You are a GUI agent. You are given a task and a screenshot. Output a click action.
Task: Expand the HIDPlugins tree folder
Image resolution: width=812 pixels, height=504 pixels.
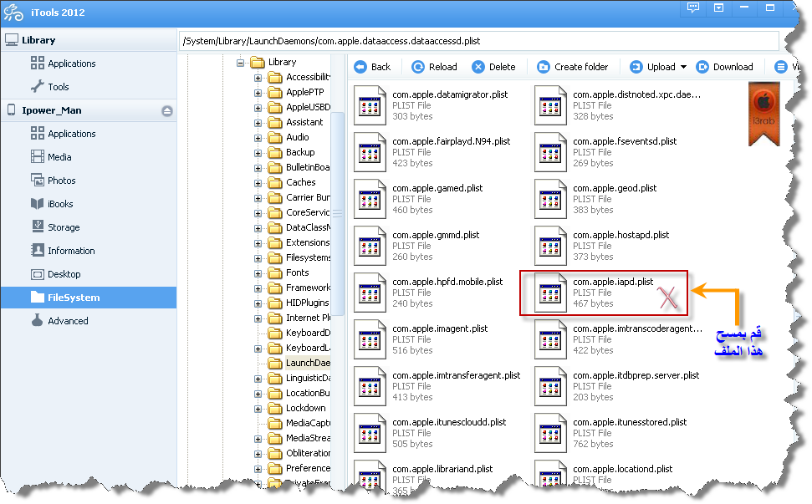tap(258, 303)
